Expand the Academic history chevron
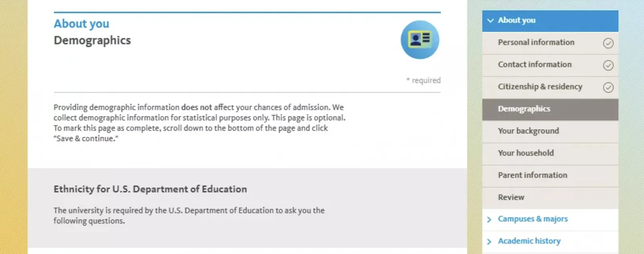Image resolution: width=644 pixels, height=254 pixels. (489, 242)
